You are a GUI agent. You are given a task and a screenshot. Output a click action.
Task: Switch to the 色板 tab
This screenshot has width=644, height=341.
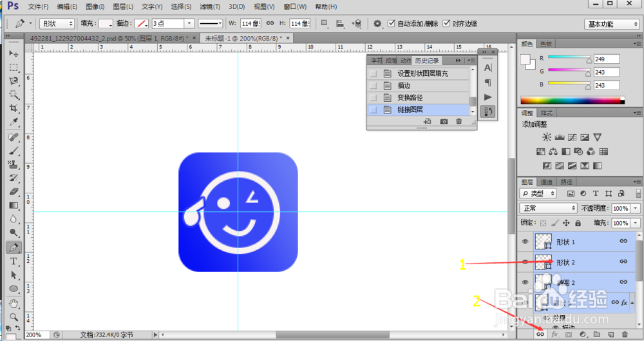point(546,44)
